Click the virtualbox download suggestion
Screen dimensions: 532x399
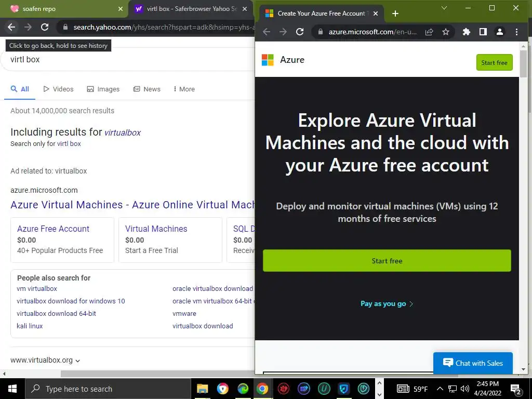[x=203, y=326]
